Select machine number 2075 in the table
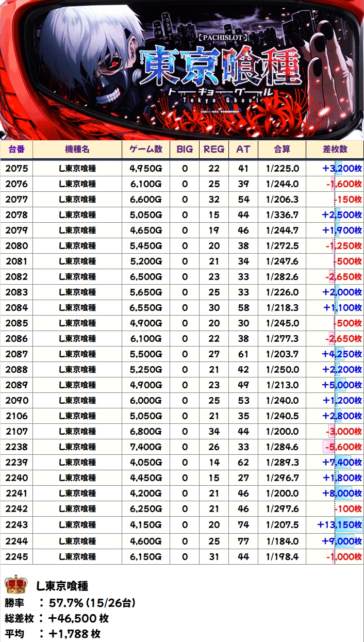The image size is (364, 642). 16,168
